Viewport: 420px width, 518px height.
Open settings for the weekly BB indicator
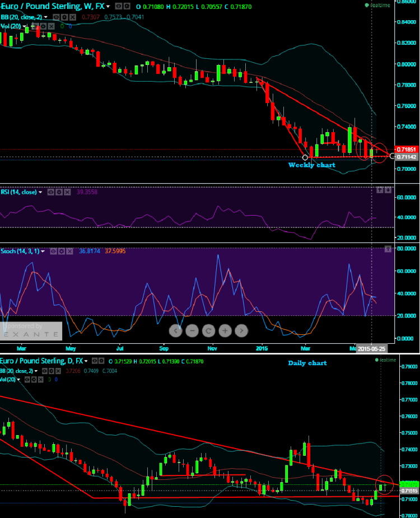(x=64, y=17)
